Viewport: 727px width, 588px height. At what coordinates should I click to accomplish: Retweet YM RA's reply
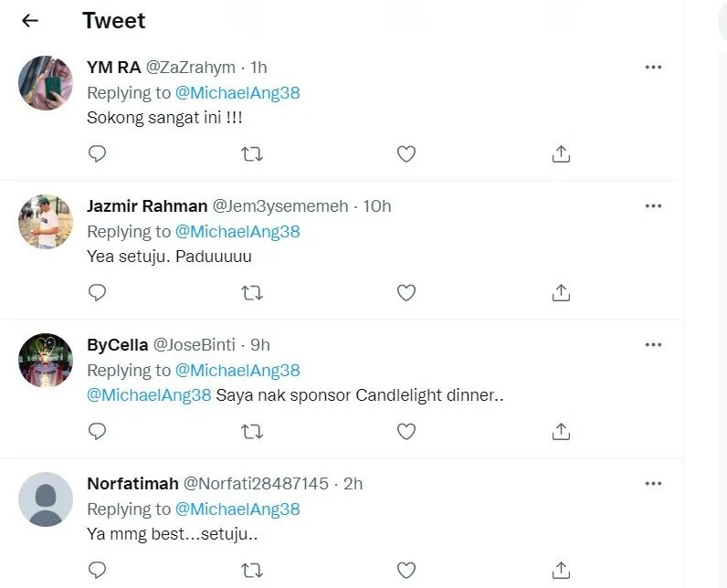click(x=251, y=154)
